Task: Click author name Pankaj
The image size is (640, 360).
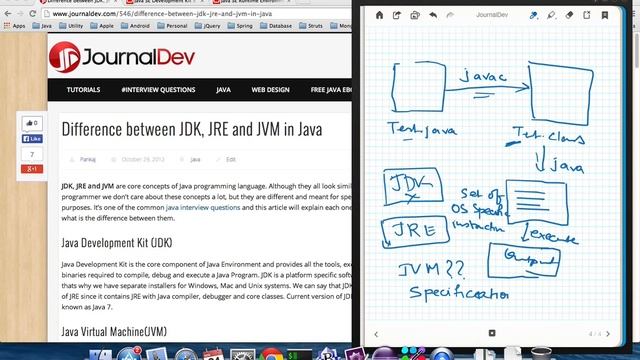Action: 87,160
